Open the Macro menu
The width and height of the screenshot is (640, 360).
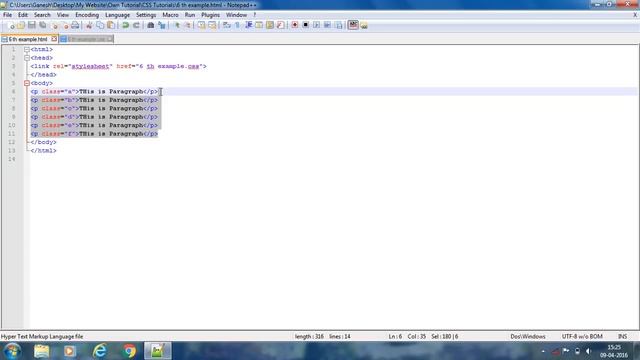click(170, 15)
